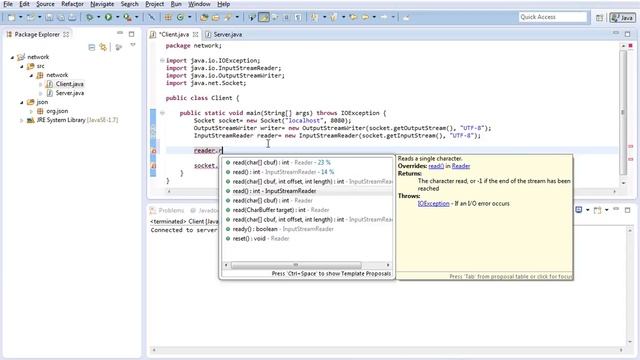Screen dimensions: 640x360
Task: Collapse the src folder node
Action: 22,66
